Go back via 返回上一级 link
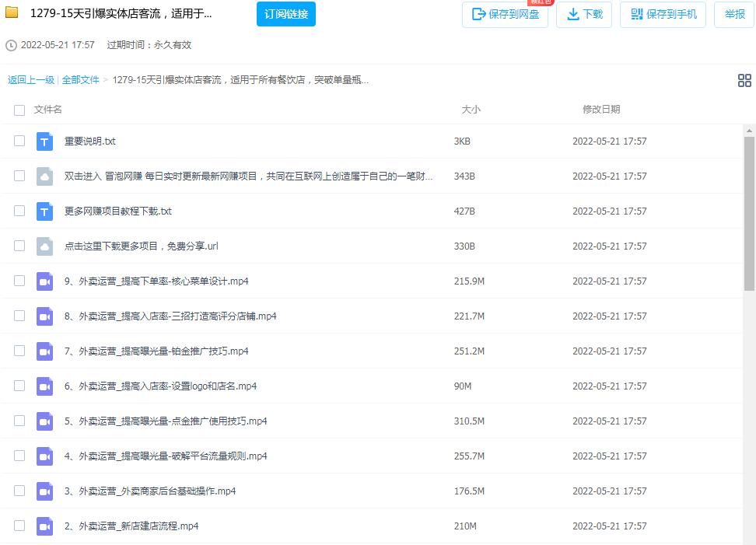This screenshot has height=545, width=756. (x=31, y=80)
